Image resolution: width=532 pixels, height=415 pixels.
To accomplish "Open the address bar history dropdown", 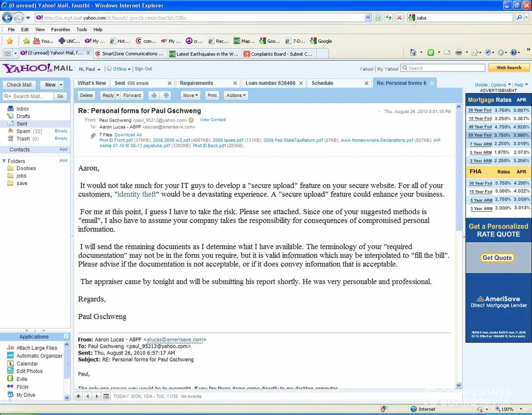I will [368, 18].
